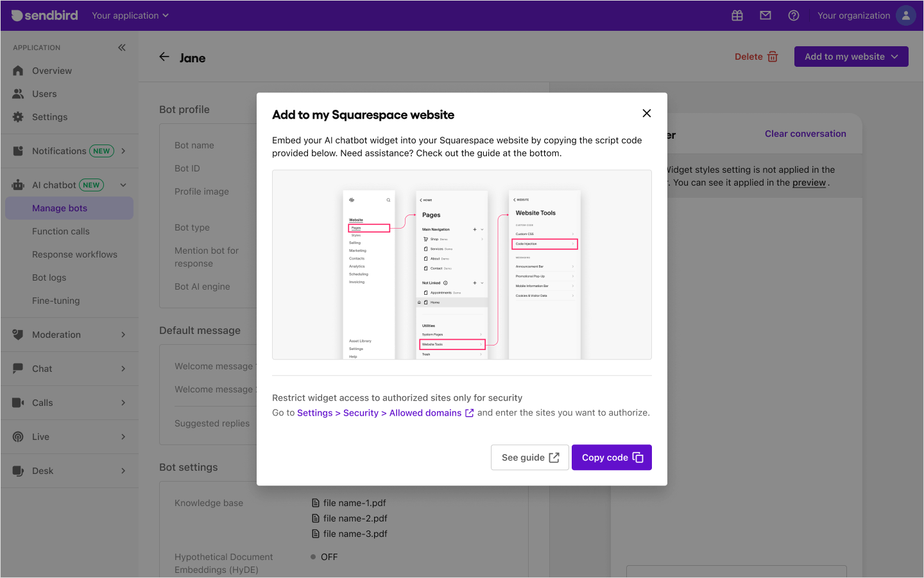
Task: Click the Bot profile heading
Action: (185, 109)
